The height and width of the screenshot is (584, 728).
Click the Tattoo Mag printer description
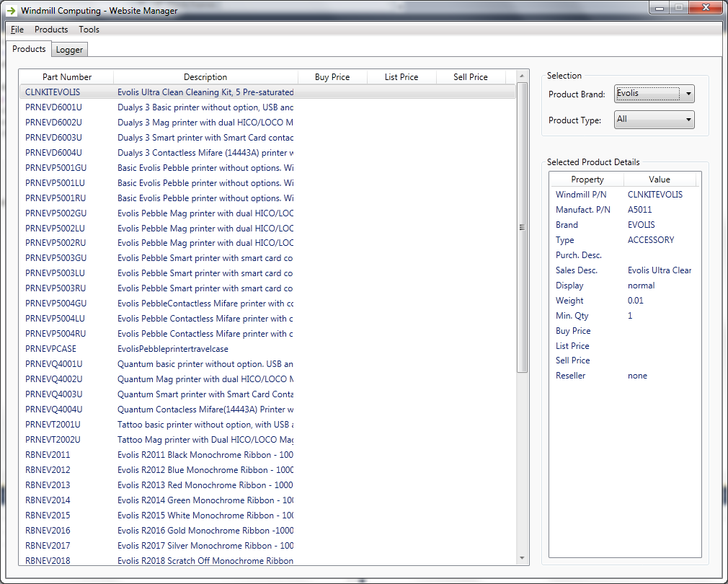(205, 440)
